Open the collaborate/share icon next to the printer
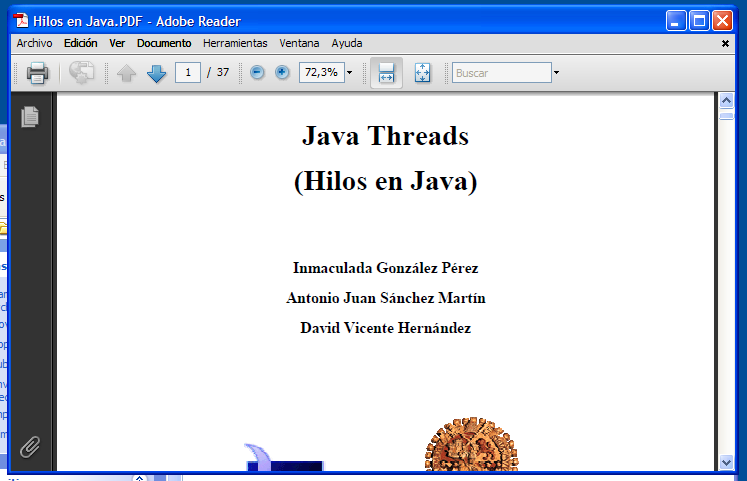The height and width of the screenshot is (481, 747). pos(81,73)
